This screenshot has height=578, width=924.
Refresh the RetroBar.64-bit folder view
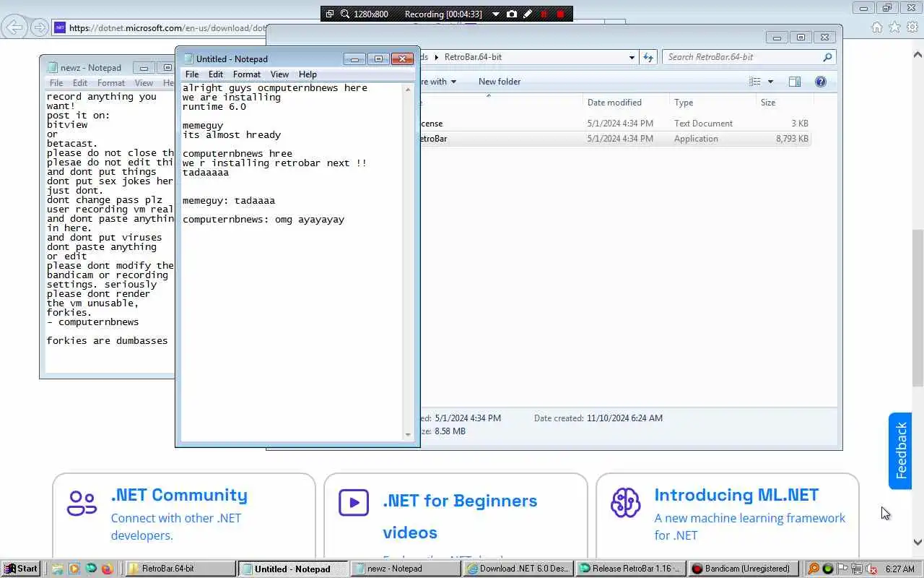click(x=648, y=57)
